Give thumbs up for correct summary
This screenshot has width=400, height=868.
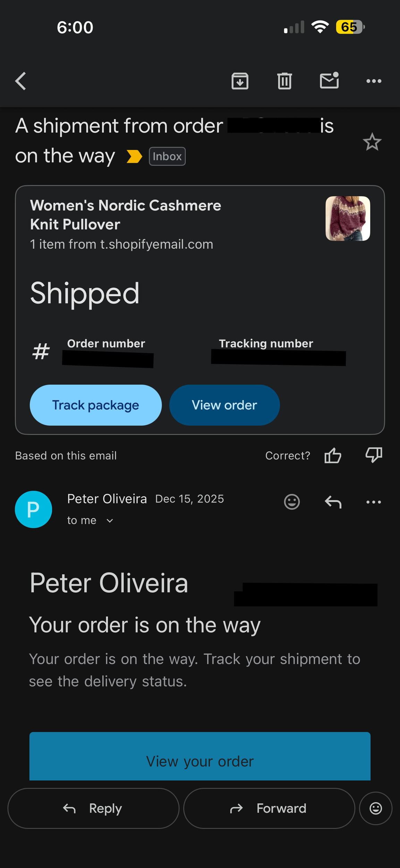pyautogui.click(x=333, y=456)
